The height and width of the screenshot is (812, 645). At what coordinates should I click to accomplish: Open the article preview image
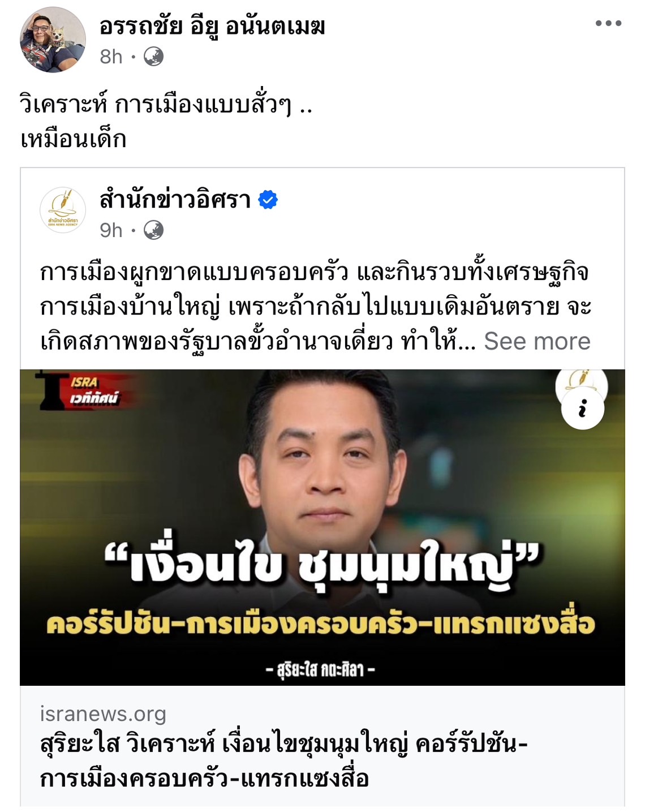(322, 527)
